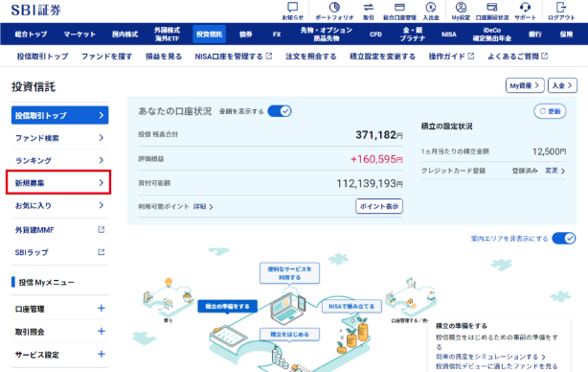Select NISA navigation tab
Viewport: 588px width, 372px height.
449,35
